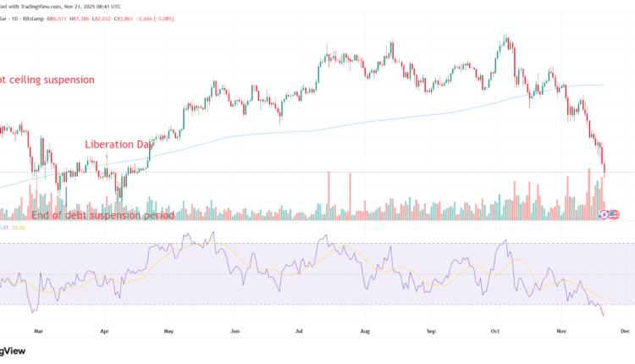The height and width of the screenshot is (364, 635).
Task: Click the TradingView logo watermark
Action: coord(12,350)
